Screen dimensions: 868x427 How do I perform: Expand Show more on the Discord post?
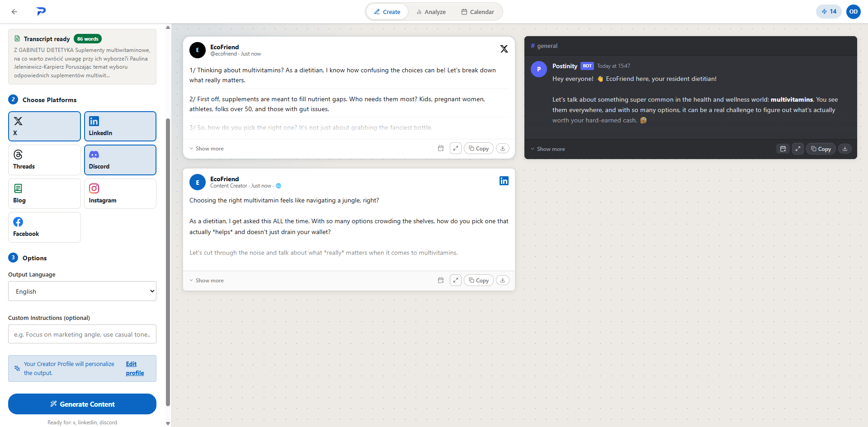coord(548,149)
